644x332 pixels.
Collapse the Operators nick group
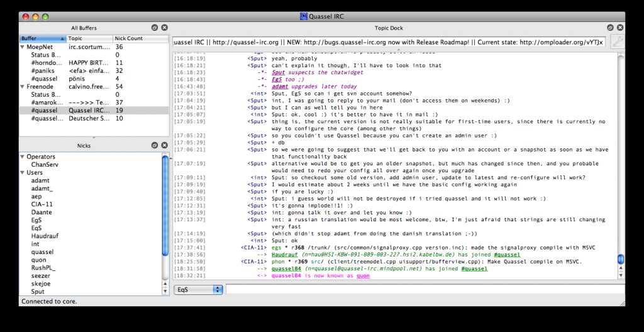[23, 157]
